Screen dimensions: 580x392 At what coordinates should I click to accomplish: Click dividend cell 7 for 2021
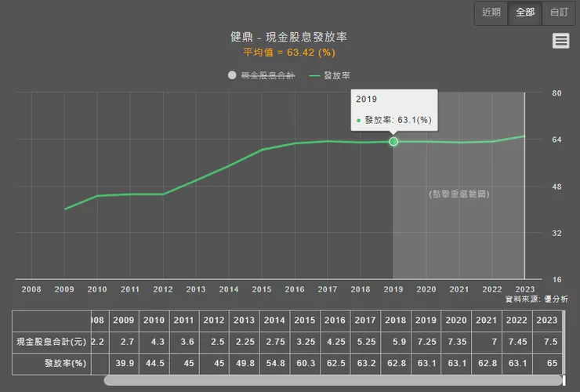click(x=488, y=342)
